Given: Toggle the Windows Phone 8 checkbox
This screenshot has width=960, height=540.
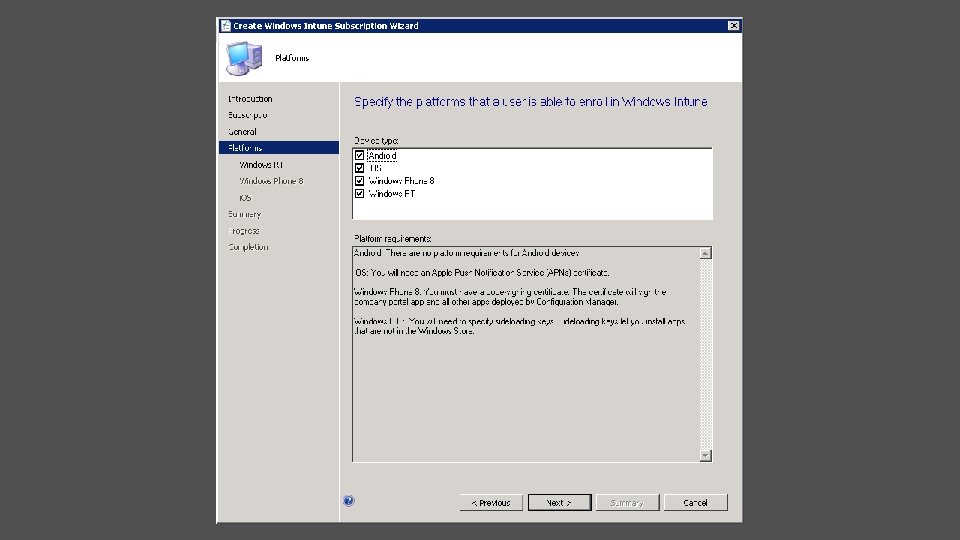Looking at the screenshot, I should 359,181.
